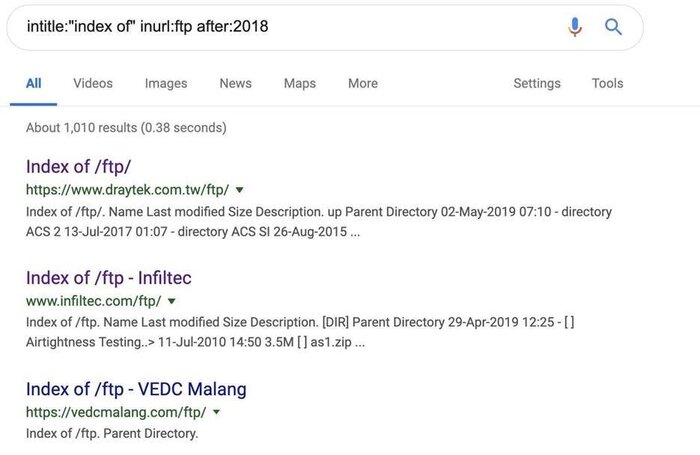Expand the arrow beside the DrayTek URL
The width and height of the screenshot is (700, 455).
tap(240, 189)
